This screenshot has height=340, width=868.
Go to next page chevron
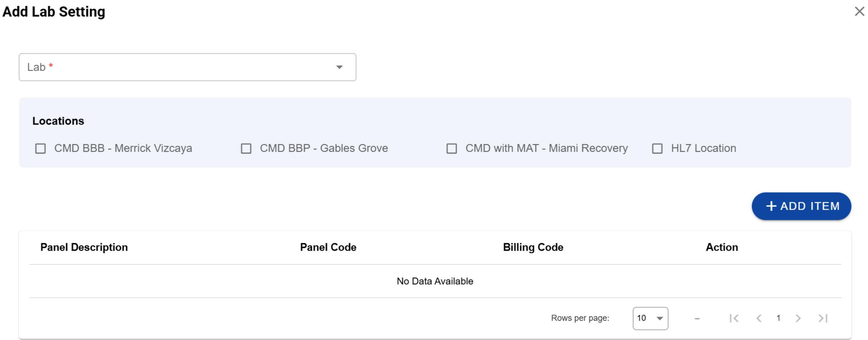798,318
